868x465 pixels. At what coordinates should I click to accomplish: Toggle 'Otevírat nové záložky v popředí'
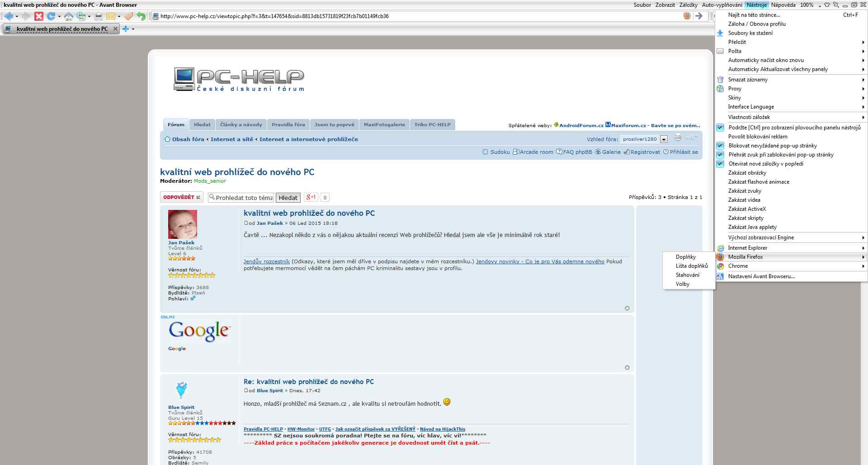click(791, 164)
